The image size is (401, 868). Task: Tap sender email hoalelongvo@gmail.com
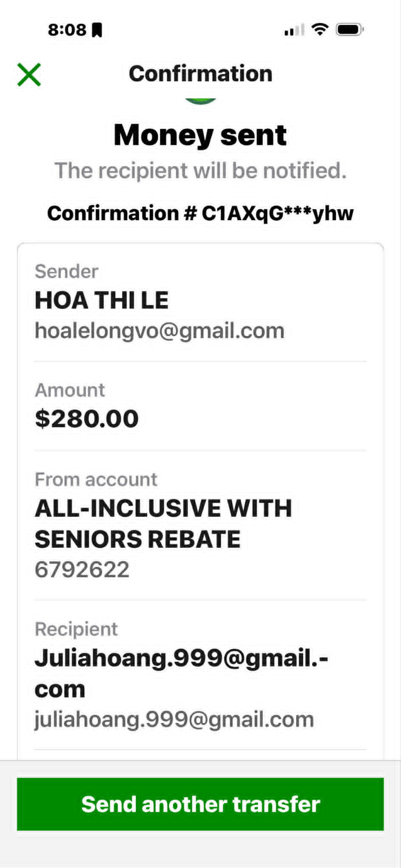160,330
